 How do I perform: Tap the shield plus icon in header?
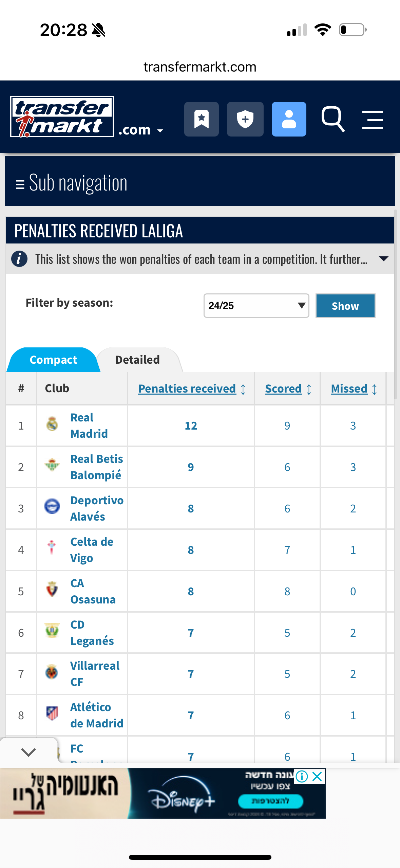point(245,119)
